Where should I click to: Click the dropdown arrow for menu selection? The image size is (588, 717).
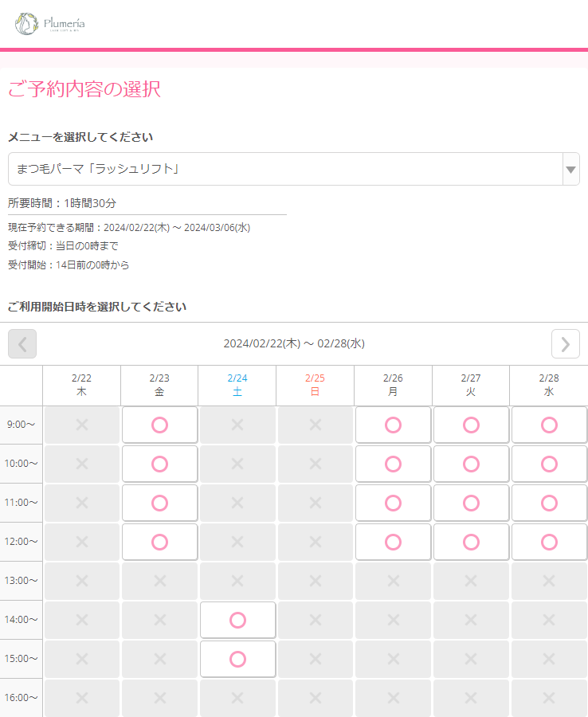[x=570, y=169]
